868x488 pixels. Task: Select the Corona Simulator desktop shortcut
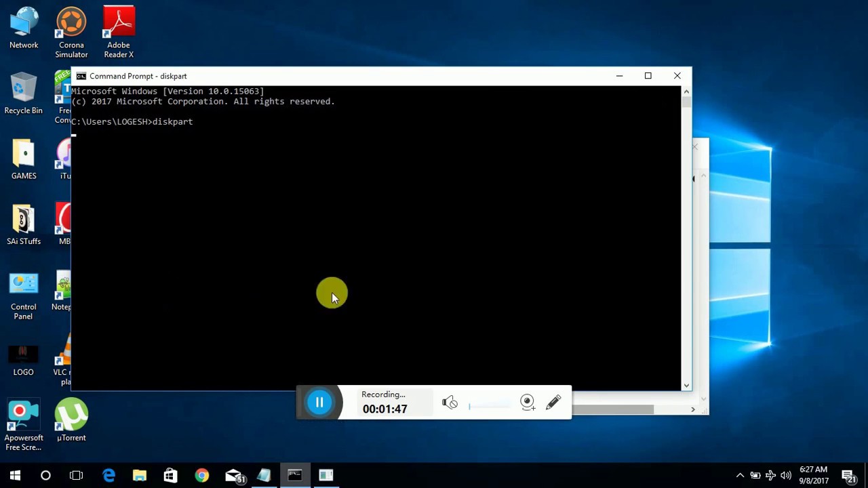[71, 33]
